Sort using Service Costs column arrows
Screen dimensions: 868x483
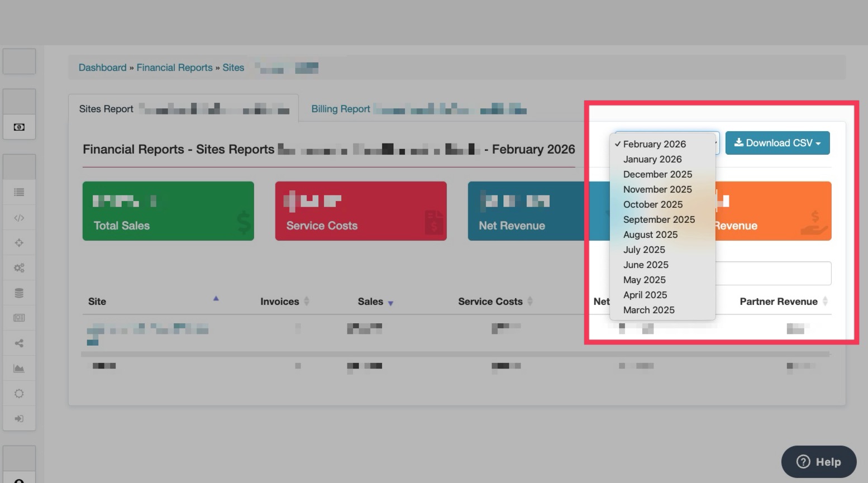530,302
